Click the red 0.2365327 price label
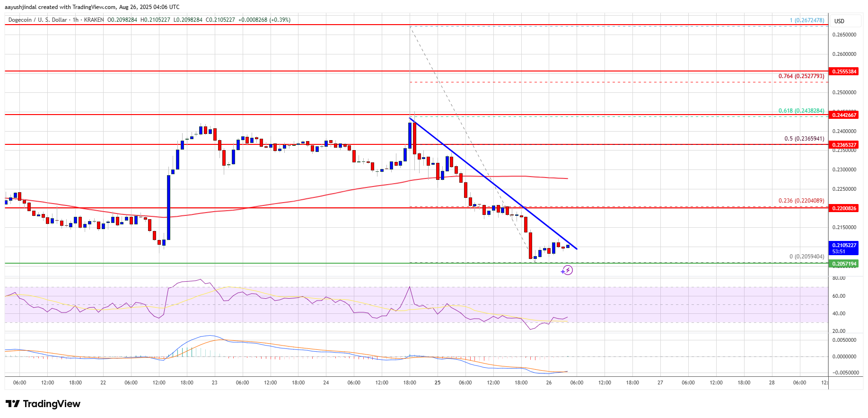Image resolution: width=868 pixels, height=418 pixels. click(x=844, y=145)
